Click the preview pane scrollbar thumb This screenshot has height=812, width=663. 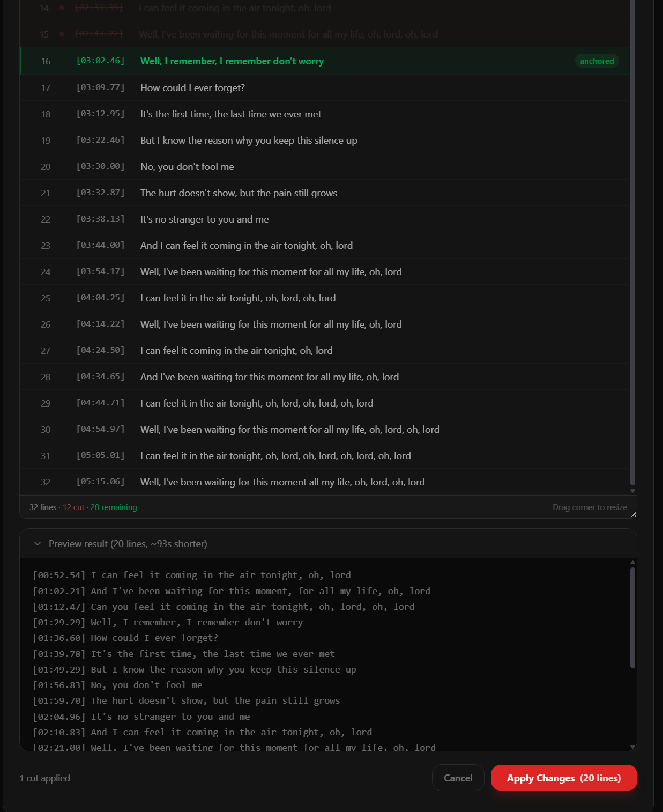632,618
